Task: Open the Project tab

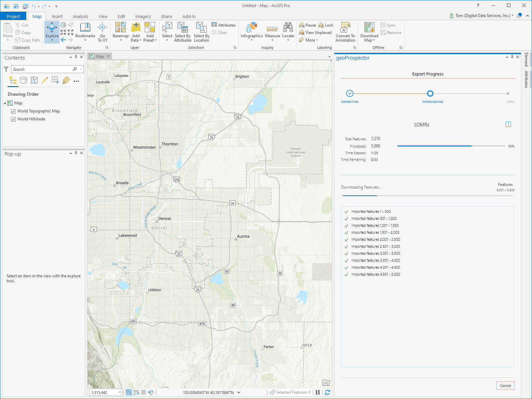Action: tap(13, 16)
